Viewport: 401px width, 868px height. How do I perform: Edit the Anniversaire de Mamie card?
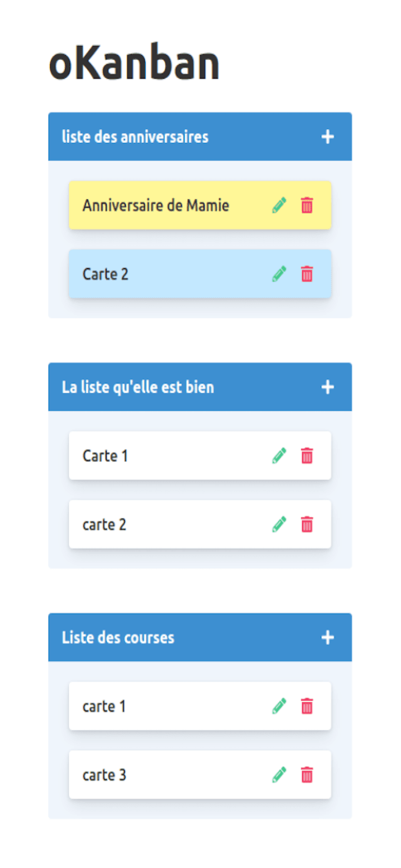[x=279, y=206]
